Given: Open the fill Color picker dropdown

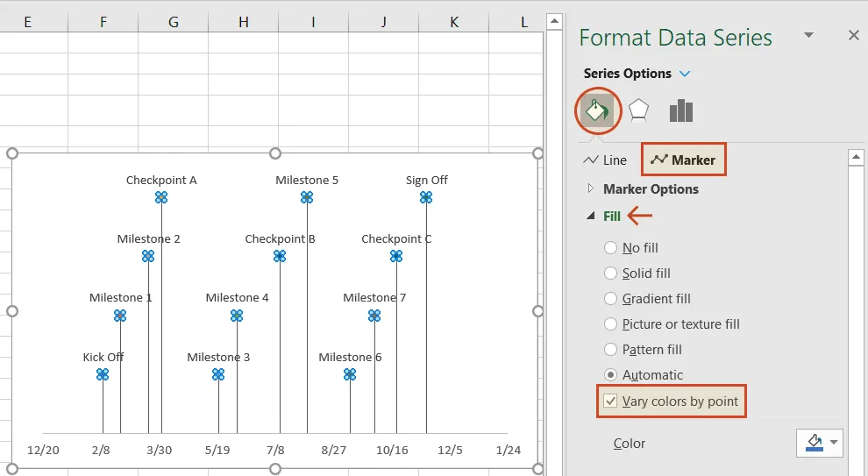Looking at the screenshot, I should [833, 443].
